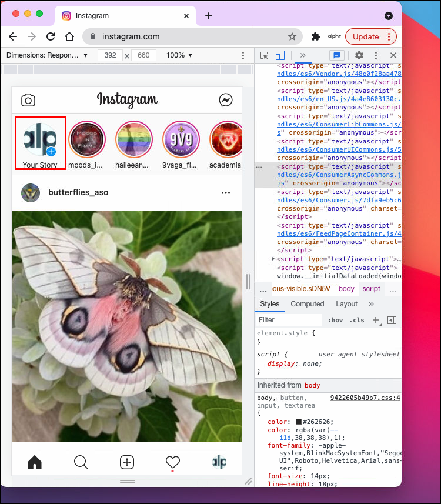The image size is (441, 504).
Task: Activate inspect element picker
Action: click(264, 56)
